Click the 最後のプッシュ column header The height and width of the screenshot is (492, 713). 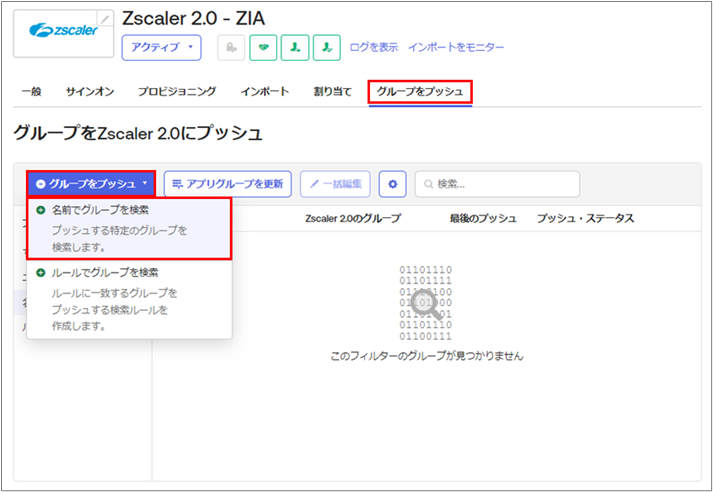coord(483,219)
